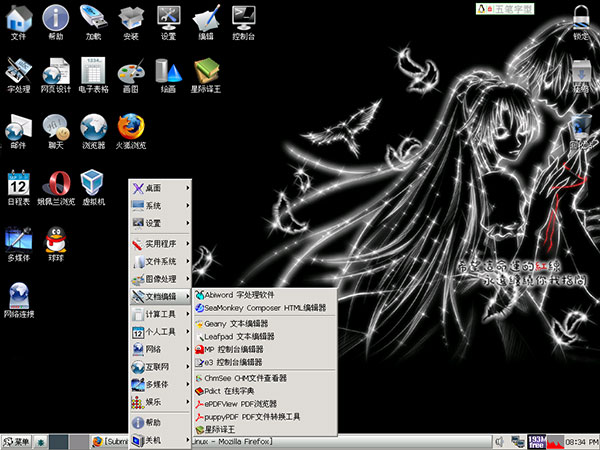Expand the 桌面 submenu arrow

[188, 188]
